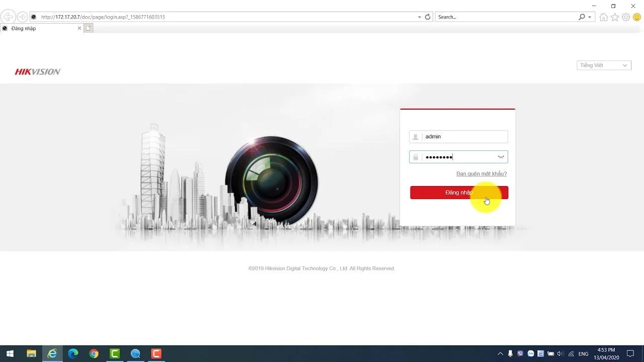Close the Đăng nhập tab

coord(79,29)
